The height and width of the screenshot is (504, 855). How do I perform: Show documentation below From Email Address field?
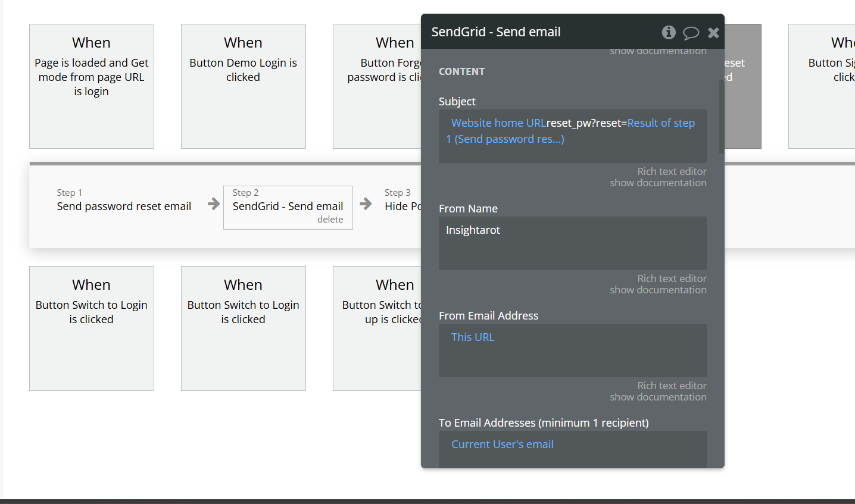pos(658,397)
